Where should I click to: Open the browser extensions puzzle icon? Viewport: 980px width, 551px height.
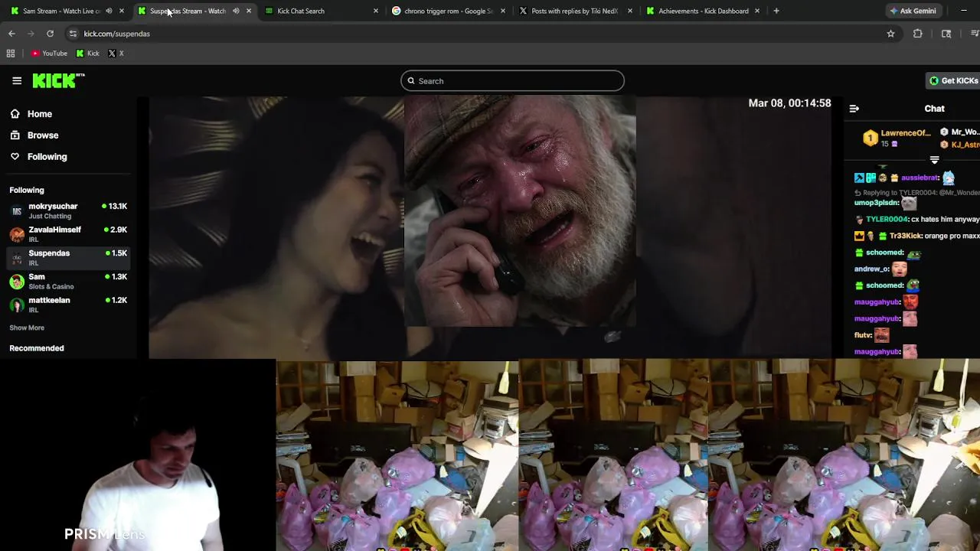pos(918,34)
